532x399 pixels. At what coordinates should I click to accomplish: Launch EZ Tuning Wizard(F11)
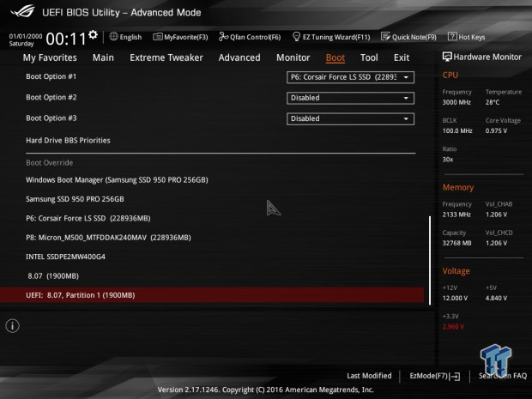click(336, 37)
